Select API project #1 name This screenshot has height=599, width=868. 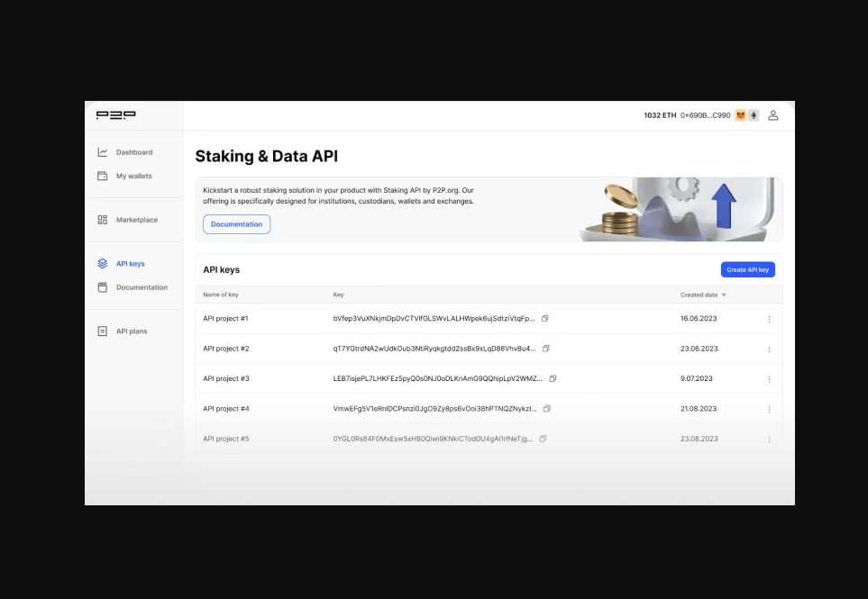[x=225, y=319]
